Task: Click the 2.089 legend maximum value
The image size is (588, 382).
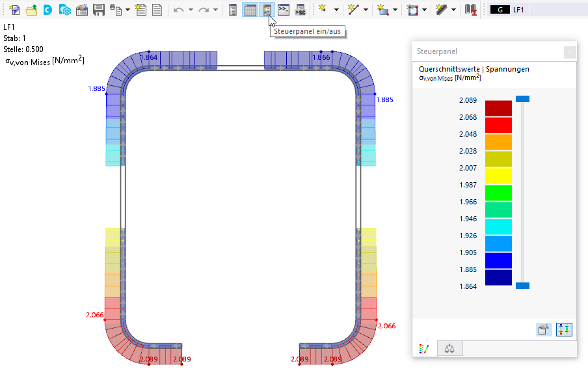Action: [468, 100]
